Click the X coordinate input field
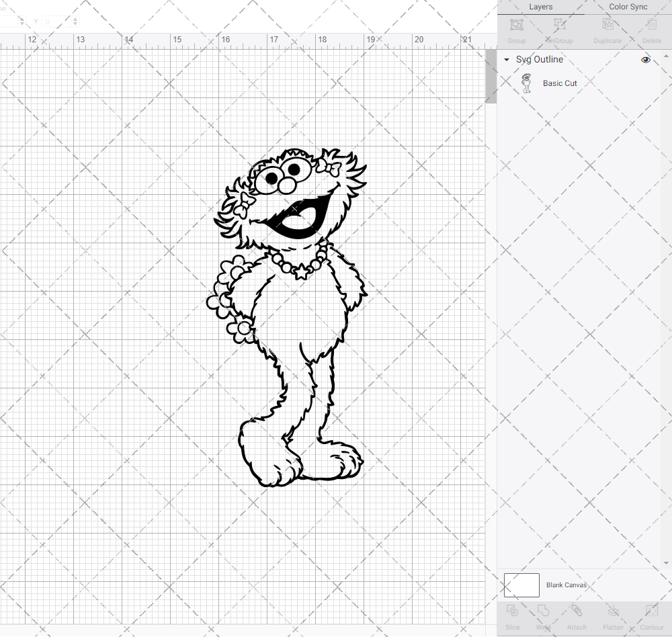This screenshot has height=637, width=672. tap(10, 21)
